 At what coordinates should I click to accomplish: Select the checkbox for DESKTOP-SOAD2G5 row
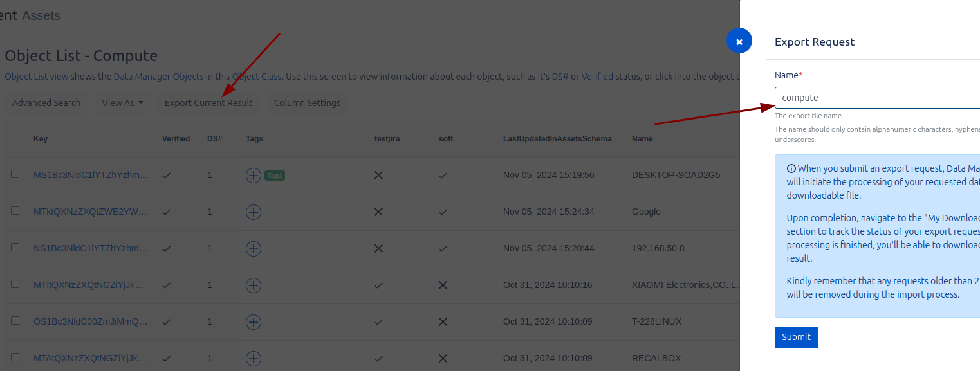click(15, 174)
